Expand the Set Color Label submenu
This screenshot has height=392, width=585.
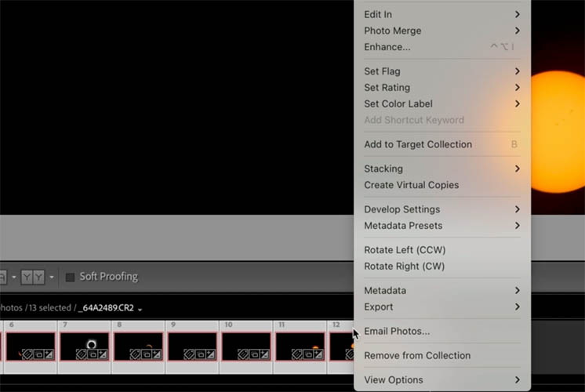(441, 103)
